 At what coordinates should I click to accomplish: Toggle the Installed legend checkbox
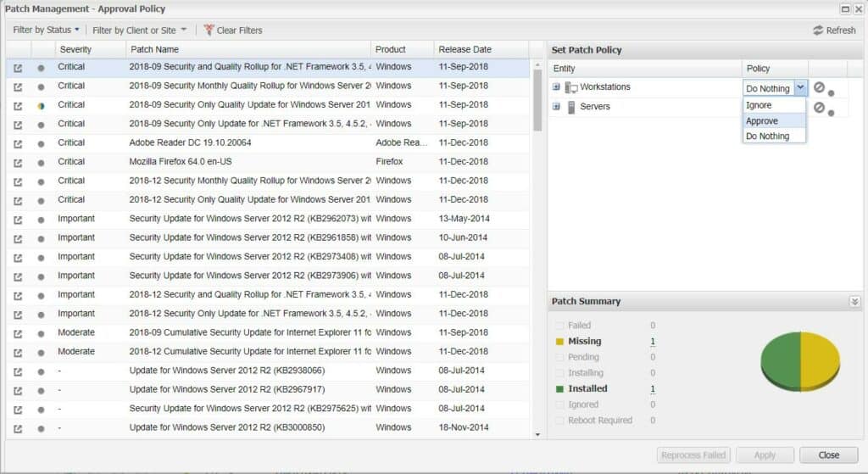559,388
